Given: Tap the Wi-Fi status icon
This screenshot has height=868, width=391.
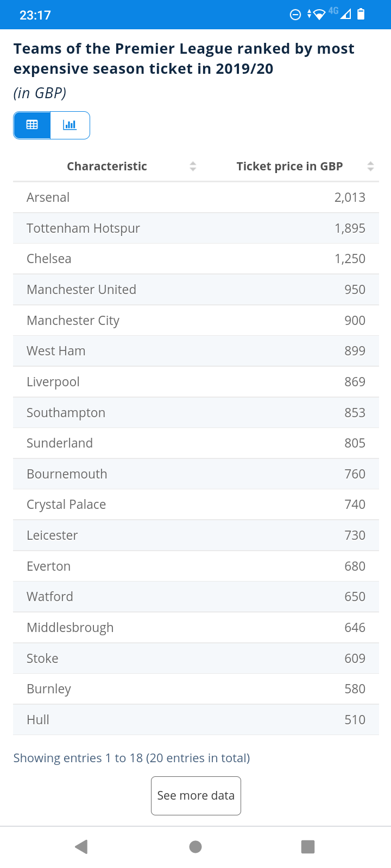Looking at the screenshot, I should click(x=319, y=15).
